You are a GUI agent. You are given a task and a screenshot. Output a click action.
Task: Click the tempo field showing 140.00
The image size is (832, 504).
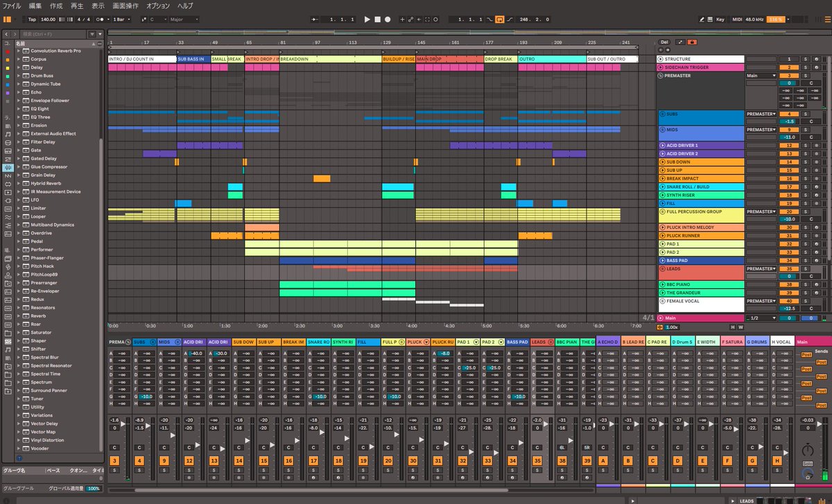pos(49,19)
